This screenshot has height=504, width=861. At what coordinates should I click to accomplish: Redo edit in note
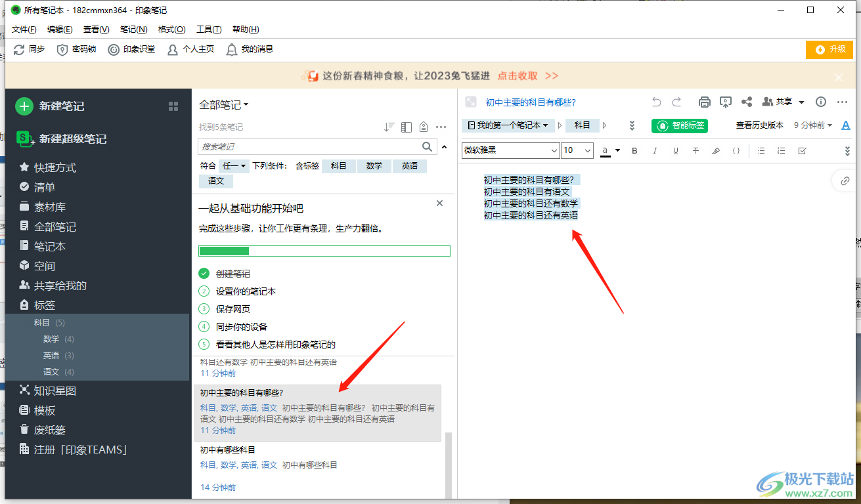[x=676, y=102]
